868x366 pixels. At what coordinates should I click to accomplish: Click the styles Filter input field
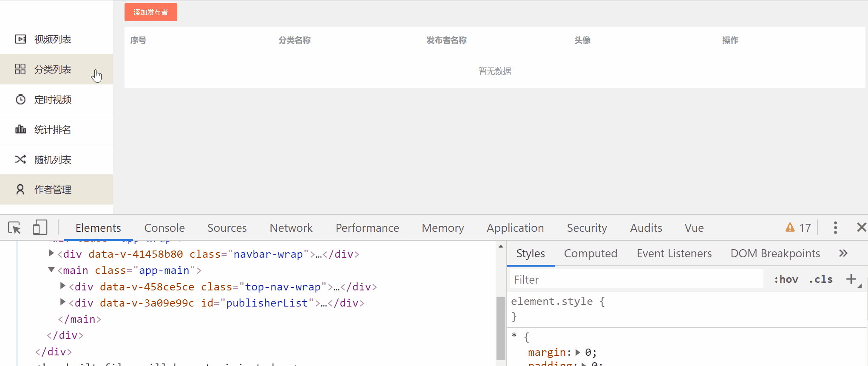tap(636, 279)
